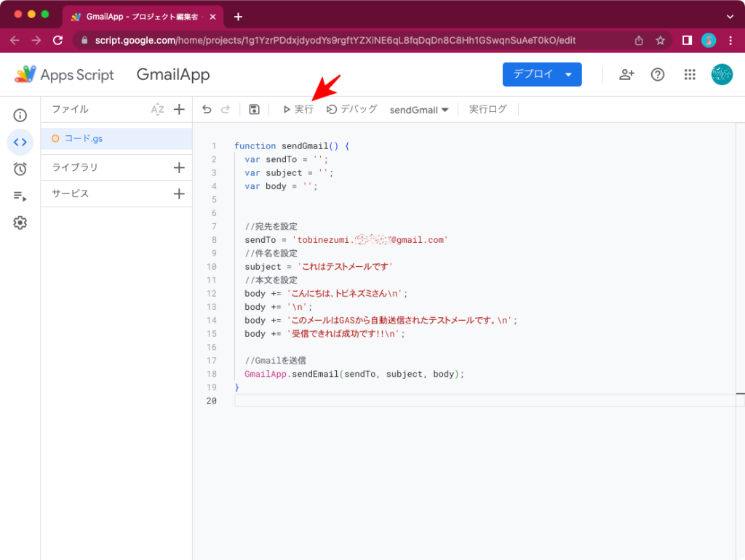
Task: Click the サービス section label
Action: coord(71,193)
